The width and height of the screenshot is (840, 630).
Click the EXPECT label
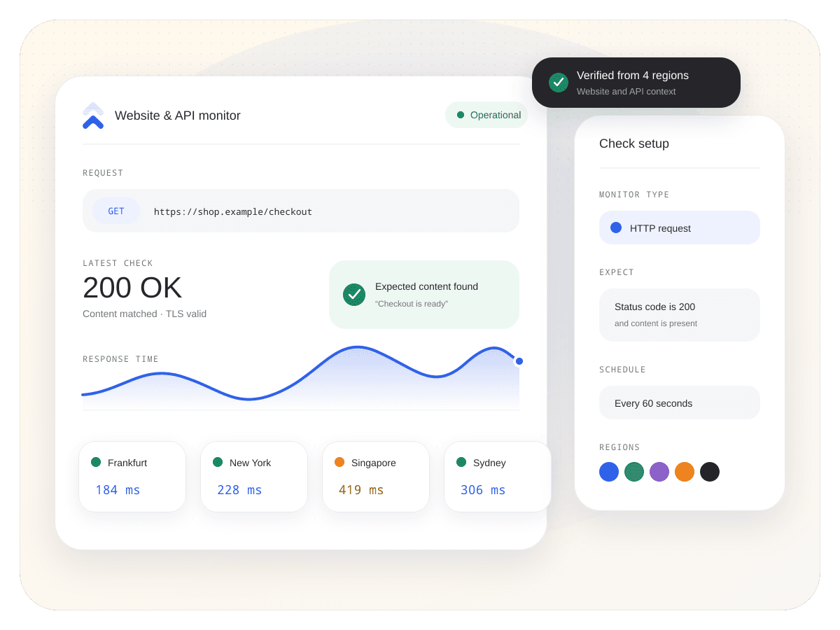[x=617, y=272]
